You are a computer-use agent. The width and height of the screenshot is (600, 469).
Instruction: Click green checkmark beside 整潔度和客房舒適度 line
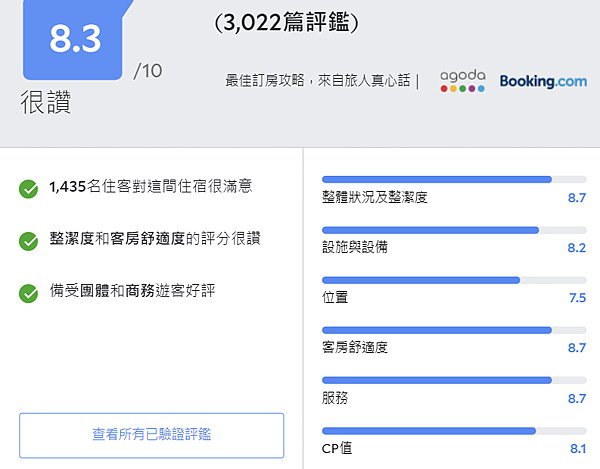point(29,240)
